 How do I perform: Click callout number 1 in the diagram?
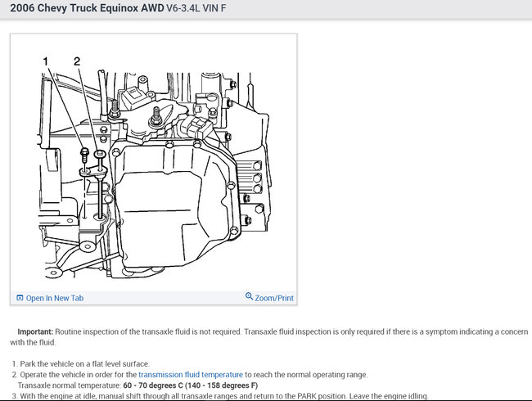coord(46,61)
